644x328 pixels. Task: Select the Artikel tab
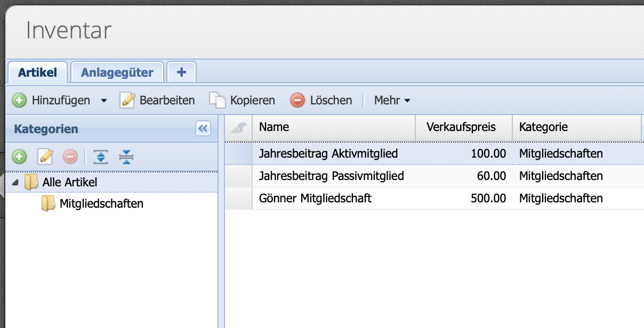[x=37, y=72]
